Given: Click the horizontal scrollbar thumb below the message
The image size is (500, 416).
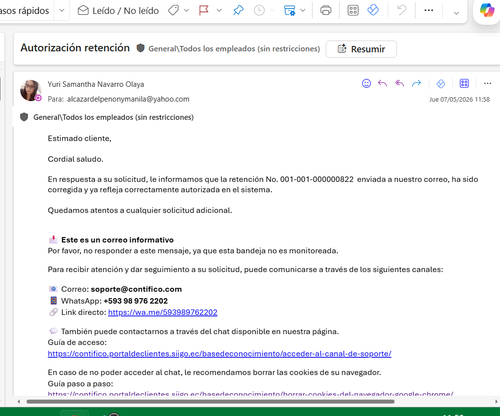Looking at the screenshot, I should (211, 402).
